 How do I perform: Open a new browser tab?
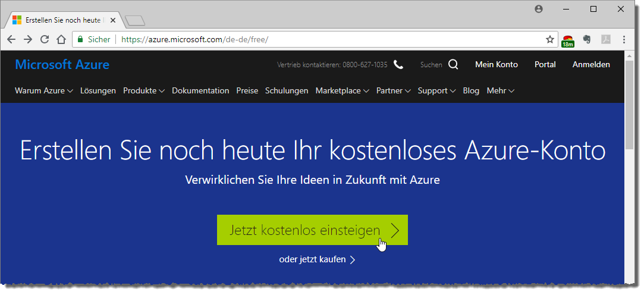pos(135,21)
